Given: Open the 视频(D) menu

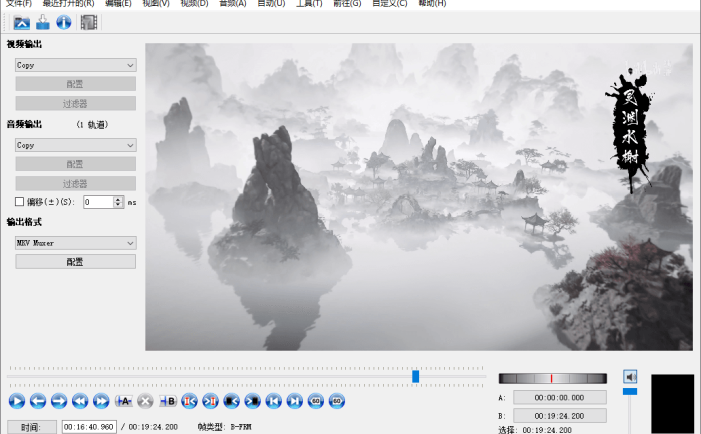Looking at the screenshot, I should click(194, 3).
